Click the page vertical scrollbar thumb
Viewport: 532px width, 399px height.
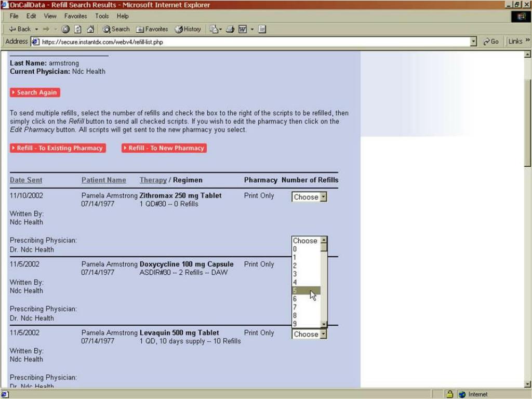point(527,123)
